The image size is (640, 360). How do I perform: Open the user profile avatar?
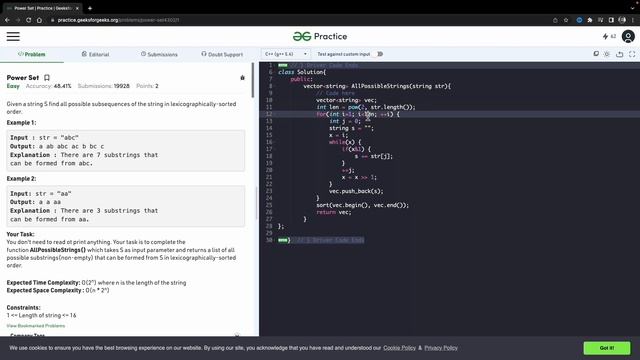tap(628, 36)
